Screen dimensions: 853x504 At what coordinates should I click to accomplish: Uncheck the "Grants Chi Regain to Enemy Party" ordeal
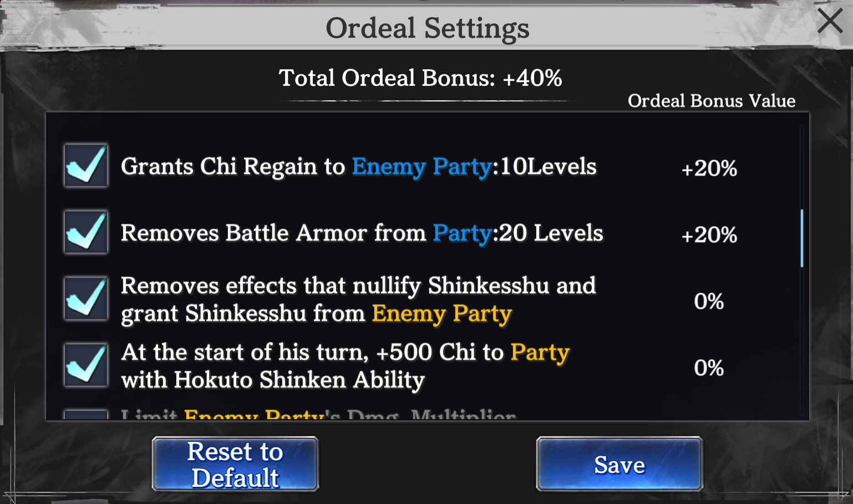(85, 166)
